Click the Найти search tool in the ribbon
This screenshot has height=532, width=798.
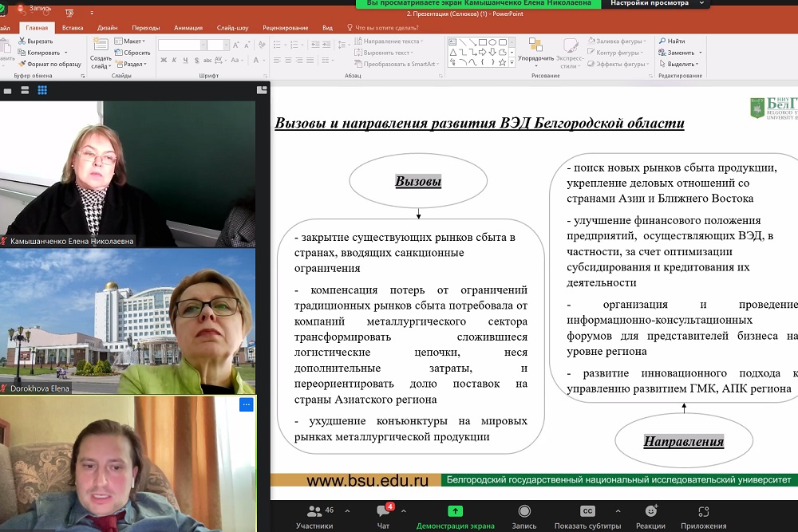click(x=671, y=41)
